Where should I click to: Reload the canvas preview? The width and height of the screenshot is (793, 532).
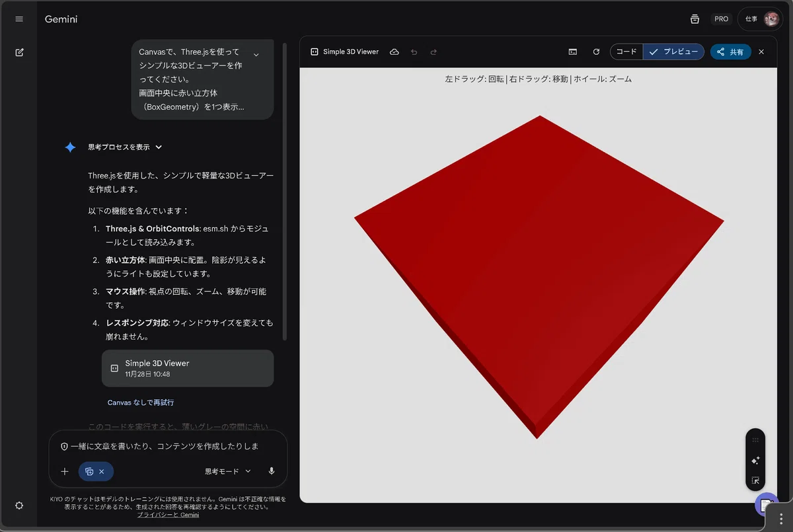tap(596, 52)
